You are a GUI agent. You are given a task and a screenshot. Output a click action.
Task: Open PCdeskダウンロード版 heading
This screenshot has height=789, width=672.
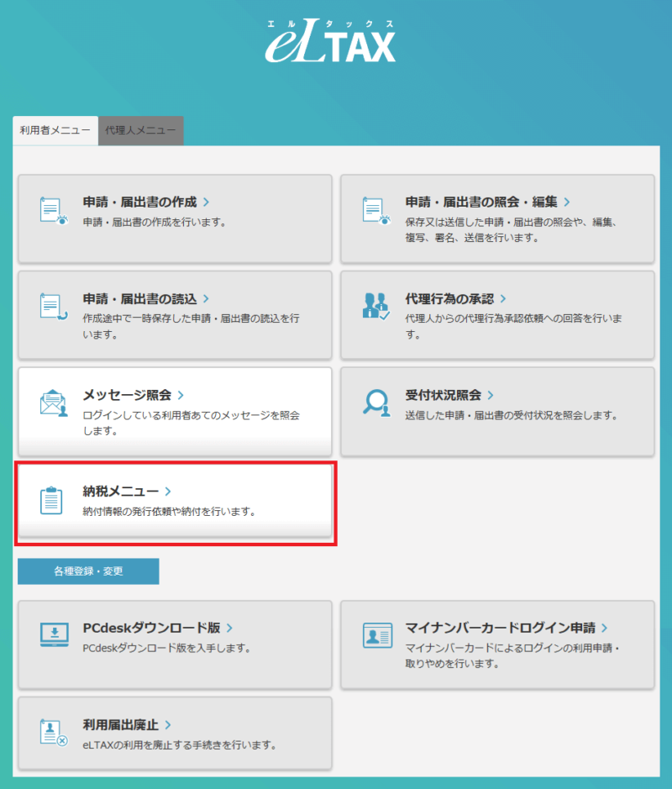[x=152, y=628]
